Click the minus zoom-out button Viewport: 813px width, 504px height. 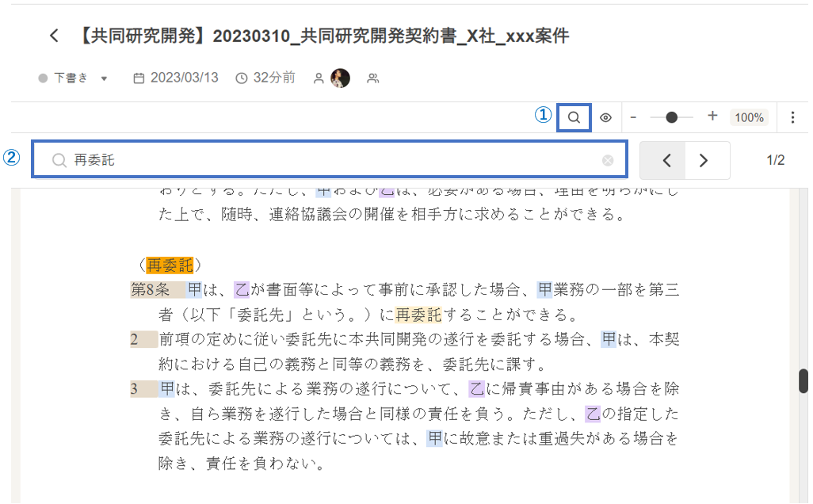[633, 117]
